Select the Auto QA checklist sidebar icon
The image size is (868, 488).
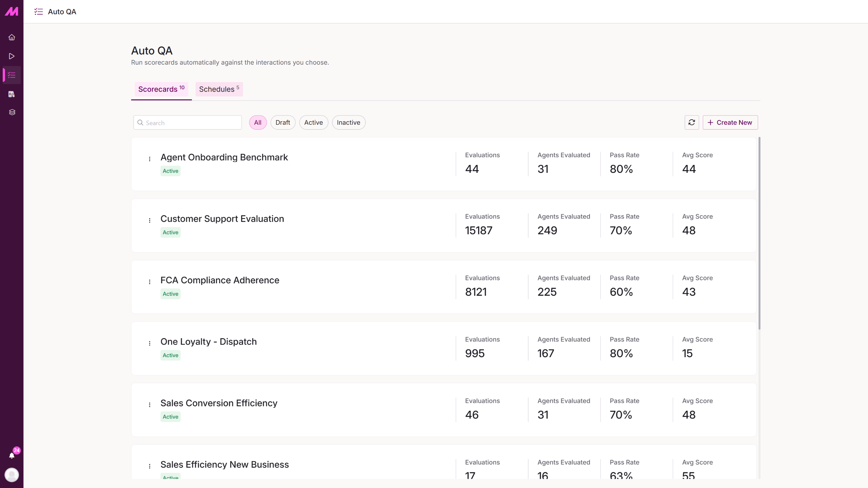click(x=12, y=75)
